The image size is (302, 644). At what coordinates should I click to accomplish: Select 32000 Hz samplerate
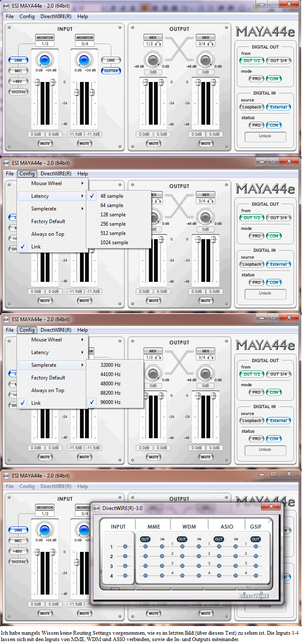click(x=115, y=365)
